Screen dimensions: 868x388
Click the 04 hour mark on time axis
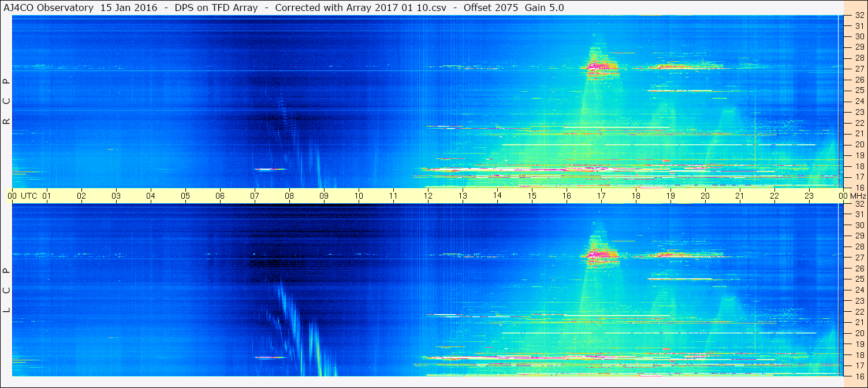151,196
